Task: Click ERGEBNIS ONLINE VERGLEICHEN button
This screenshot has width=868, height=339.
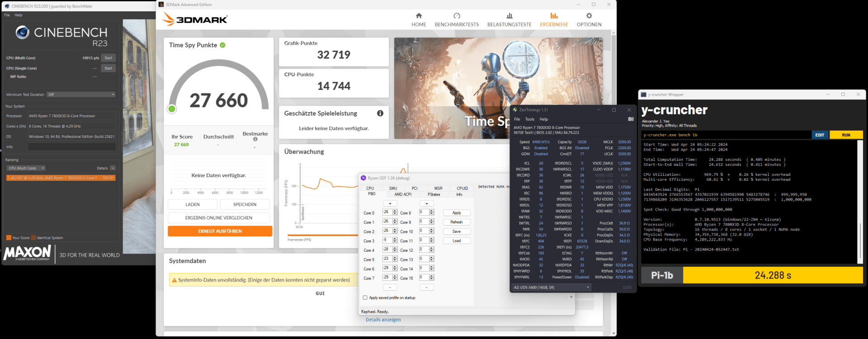Action: (x=218, y=218)
